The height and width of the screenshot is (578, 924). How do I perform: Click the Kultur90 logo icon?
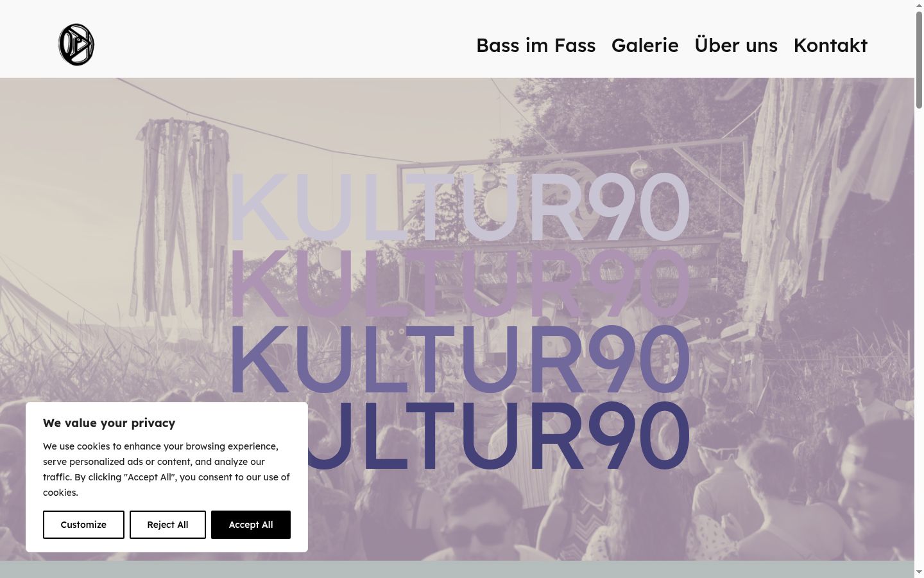click(76, 45)
